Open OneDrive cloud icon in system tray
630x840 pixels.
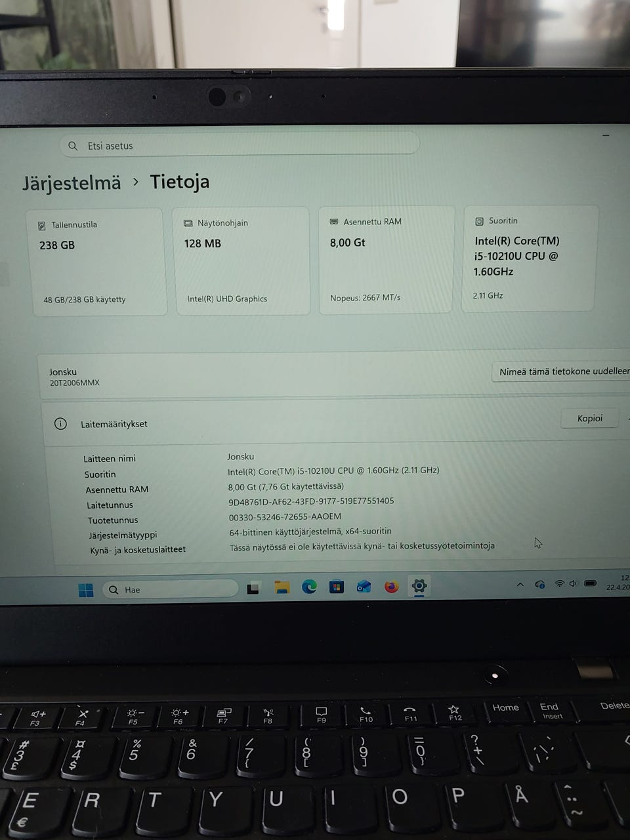540,584
